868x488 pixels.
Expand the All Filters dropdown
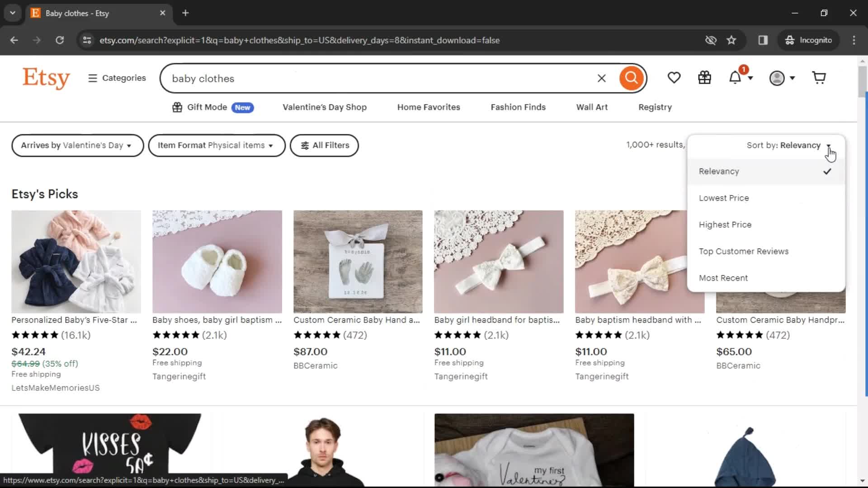point(324,145)
